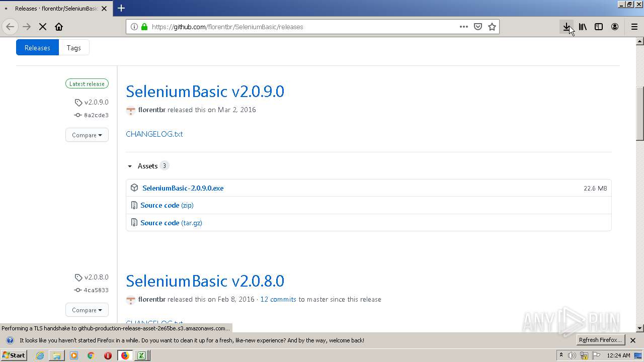The height and width of the screenshot is (362, 644).
Task: Open the Library bookshelf icon
Action: tap(583, 27)
